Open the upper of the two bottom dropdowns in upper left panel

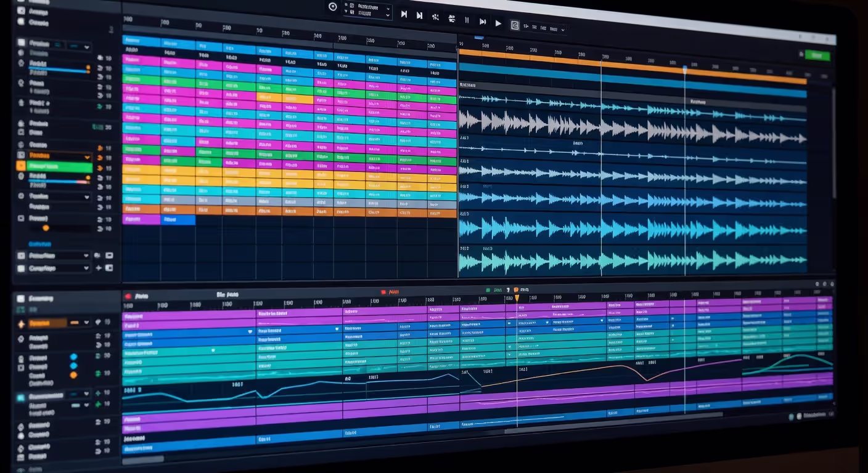coord(59,255)
